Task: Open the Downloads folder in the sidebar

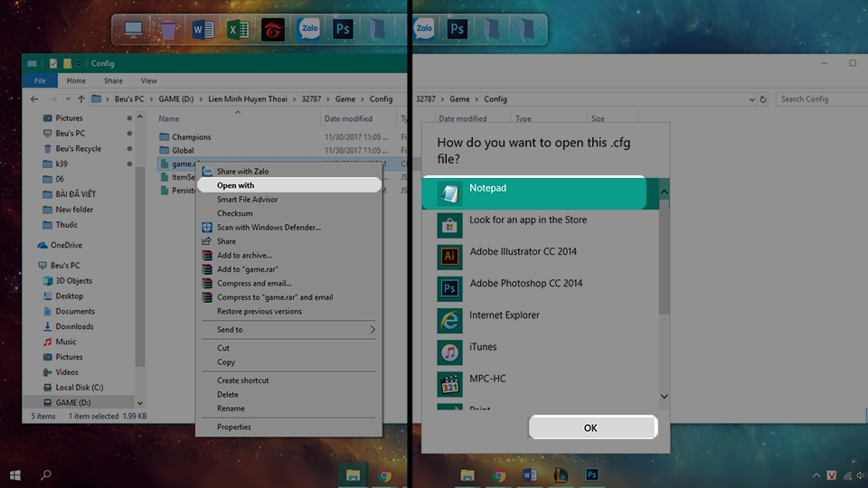Action: [x=74, y=326]
